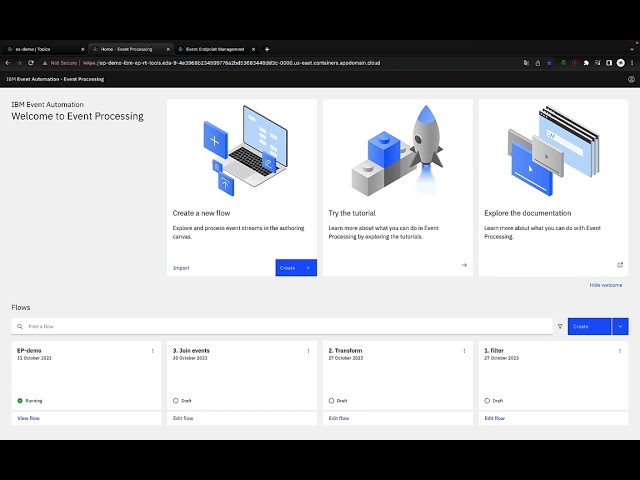
Task: Click Hide welcome link
Action: pyautogui.click(x=606, y=285)
